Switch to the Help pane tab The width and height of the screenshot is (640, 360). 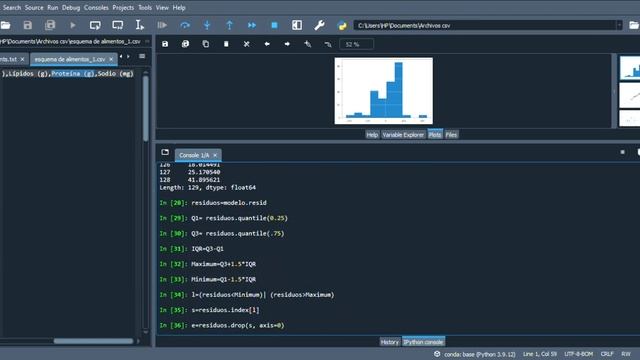coord(372,135)
